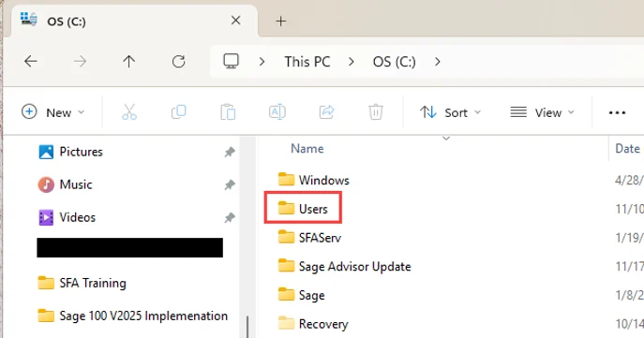Select the Sage folder name
The height and width of the screenshot is (338, 644).
click(312, 295)
